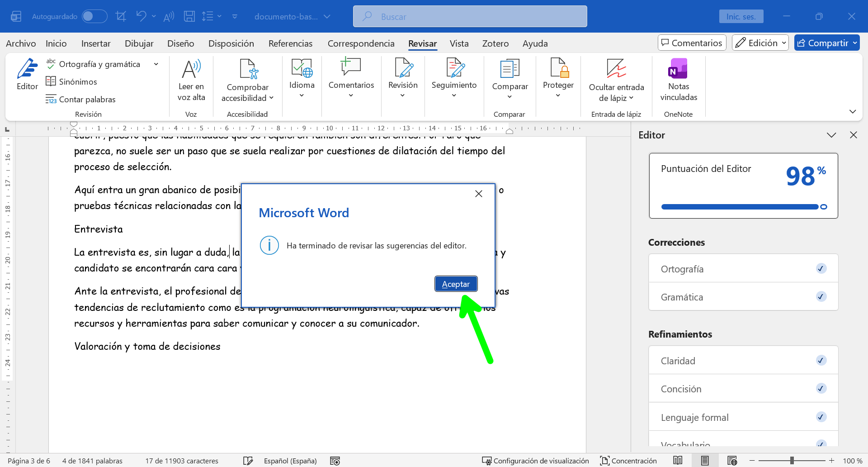Open the Editor tool in ribbon
The height and width of the screenshot is (467, 868).
coord(27,75)
